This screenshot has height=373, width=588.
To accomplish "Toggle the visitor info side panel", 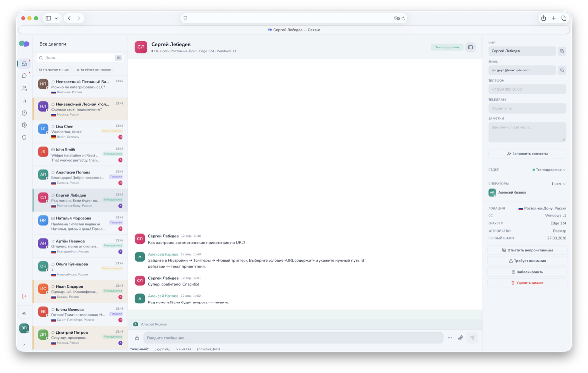I will pyautogui.click(x=470, y=47).
